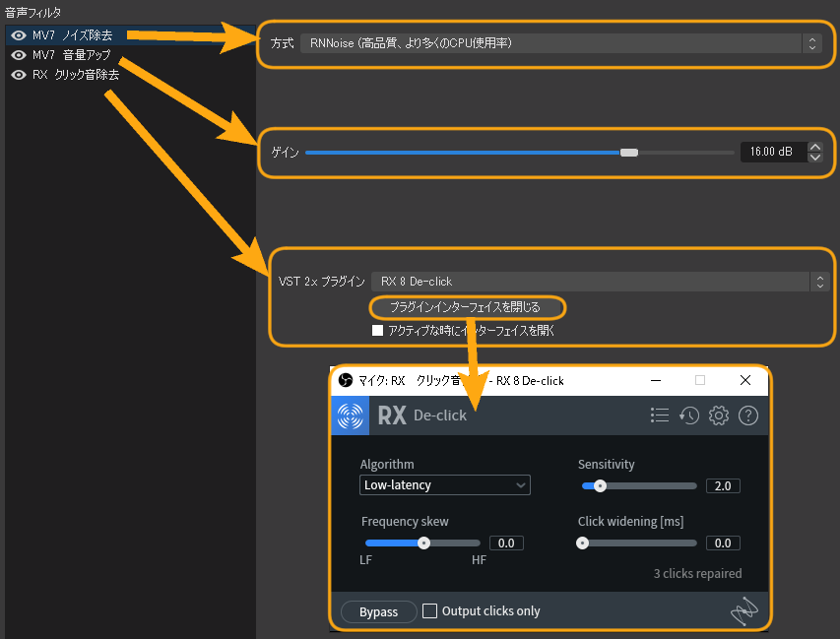Click the HF label under Frequency skew
This screenshot has width=840, height=639.
(x=479, y=560)
